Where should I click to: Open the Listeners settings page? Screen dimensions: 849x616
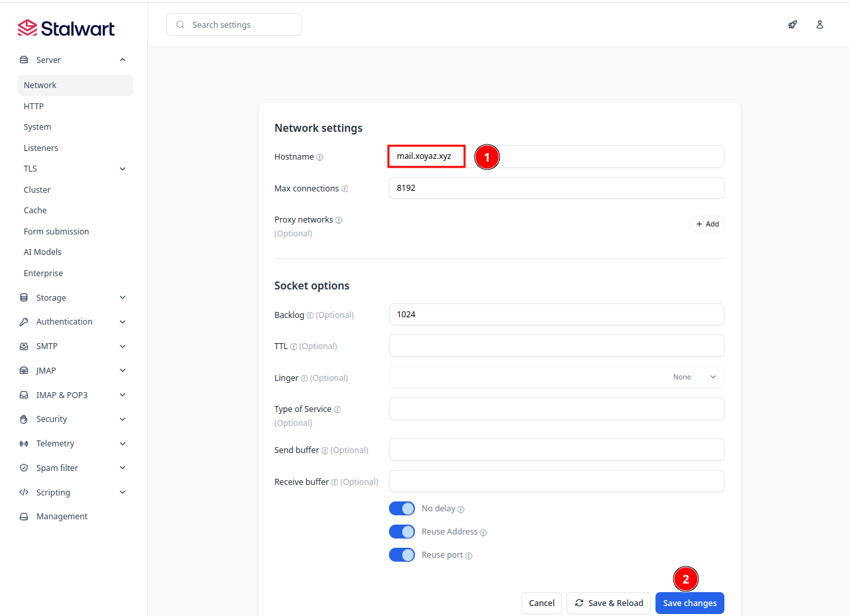pos(41,148)
